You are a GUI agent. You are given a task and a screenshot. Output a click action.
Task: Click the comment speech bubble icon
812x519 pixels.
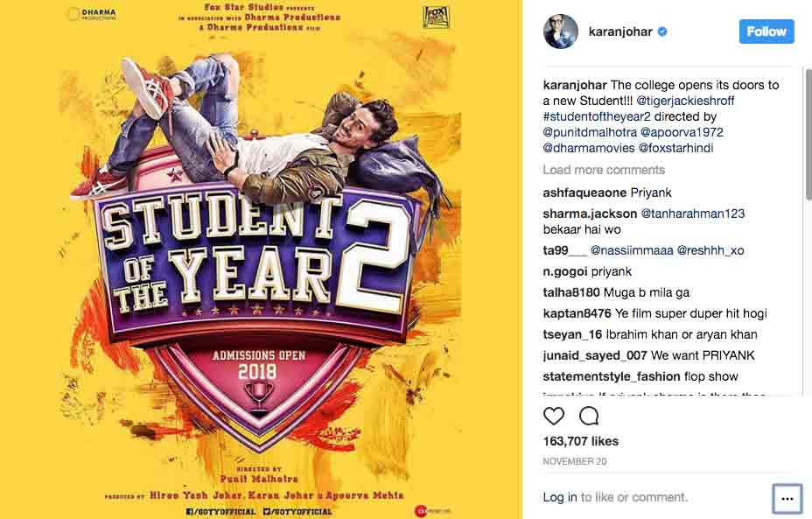[x=589, y=416]
